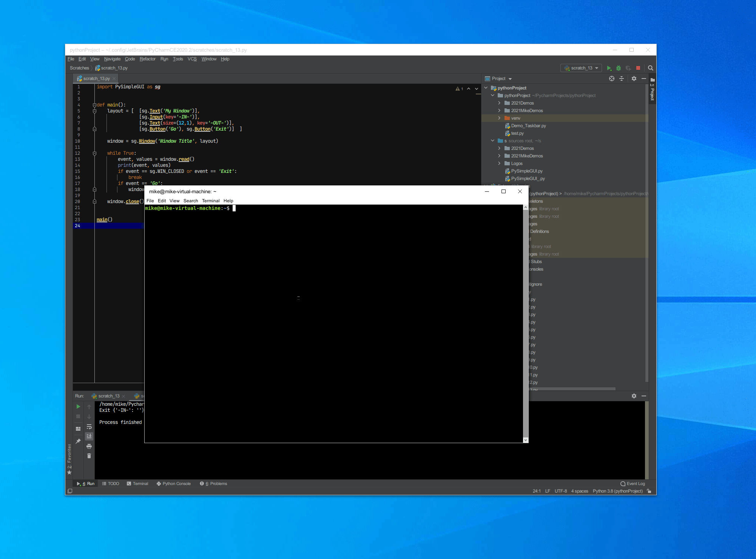Click the tool window quick-access icon in status bar
Screen dimensions: 756x559
tap(70, 491)
